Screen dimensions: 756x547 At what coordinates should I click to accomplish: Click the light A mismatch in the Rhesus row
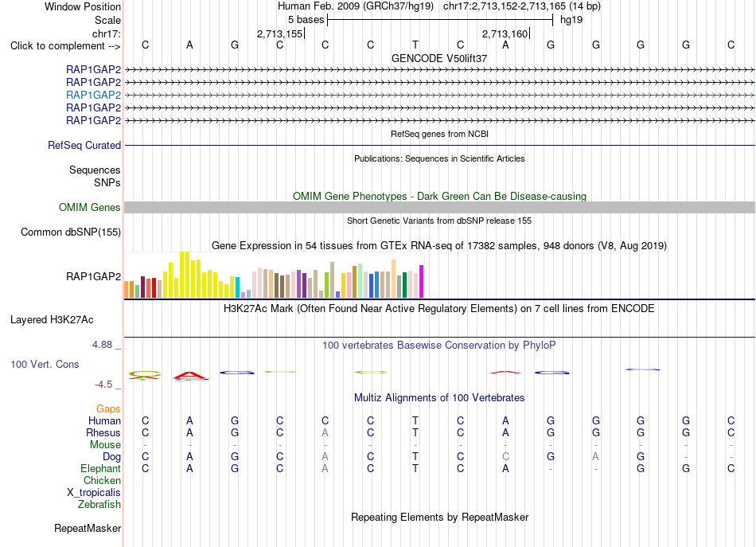pos(325,432)
